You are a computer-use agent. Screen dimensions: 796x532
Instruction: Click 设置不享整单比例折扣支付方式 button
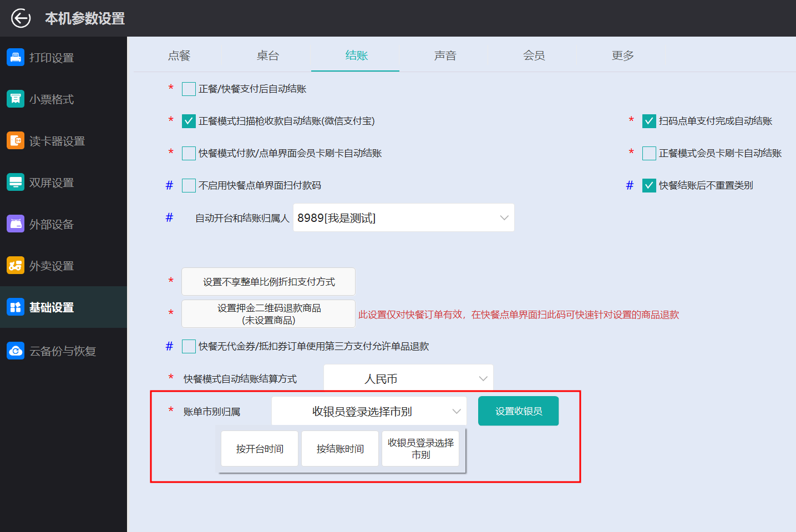point(268,281)
